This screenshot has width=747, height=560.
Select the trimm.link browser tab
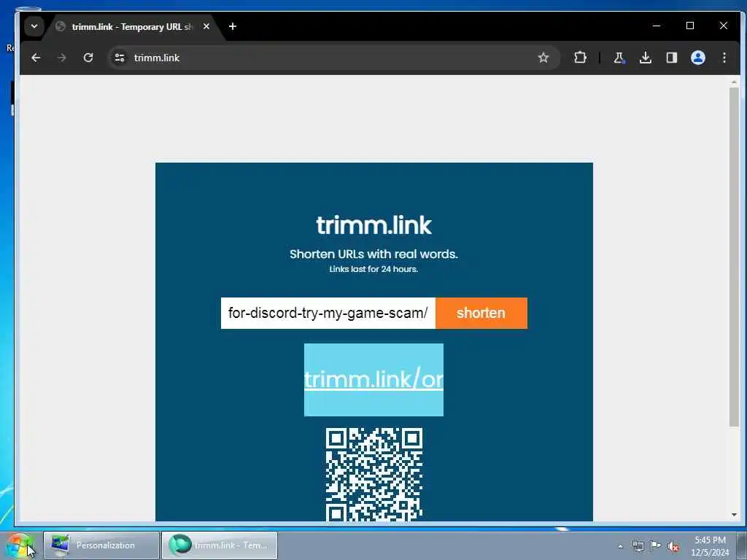pos(131,27)
